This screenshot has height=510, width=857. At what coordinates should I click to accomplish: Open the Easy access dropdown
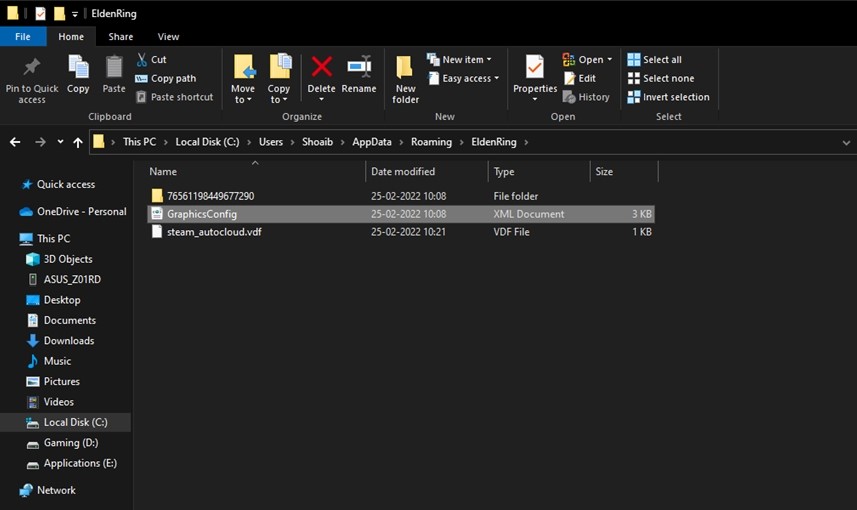[x=463, y=78]
